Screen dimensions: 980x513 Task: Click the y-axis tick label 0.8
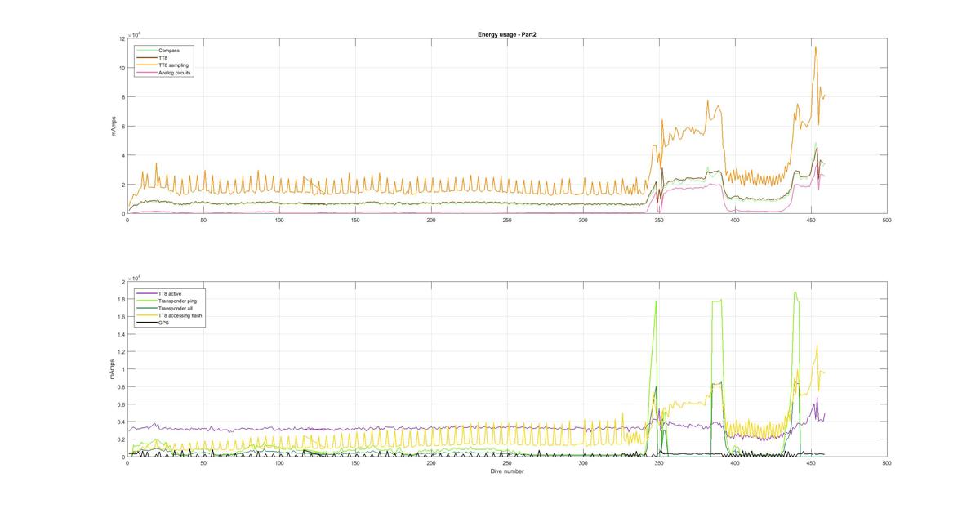point(121,387)
